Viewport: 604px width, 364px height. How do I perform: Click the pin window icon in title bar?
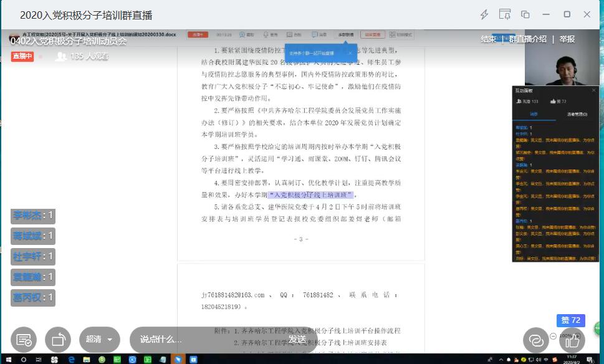[x=505, y=14]
